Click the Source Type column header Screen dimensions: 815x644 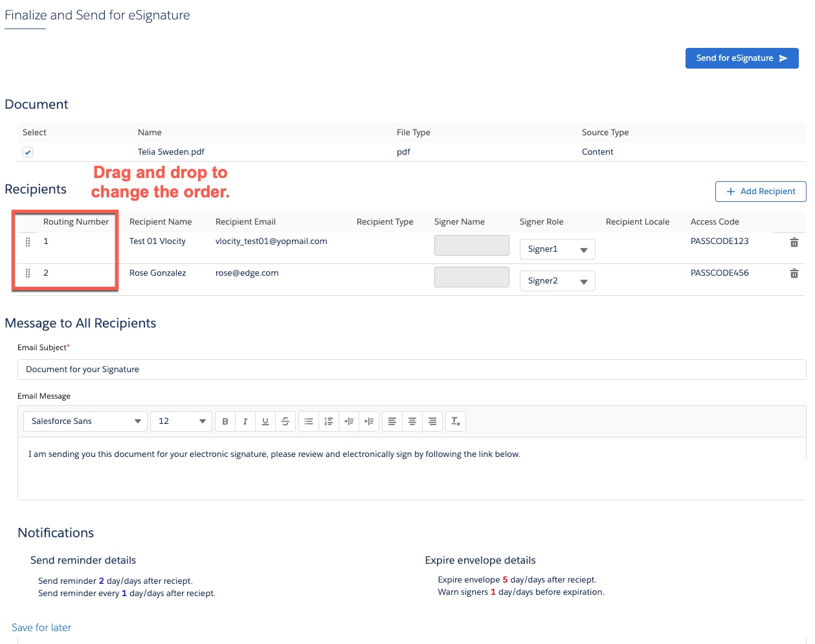pyautogui.click(x=605, y=133)
